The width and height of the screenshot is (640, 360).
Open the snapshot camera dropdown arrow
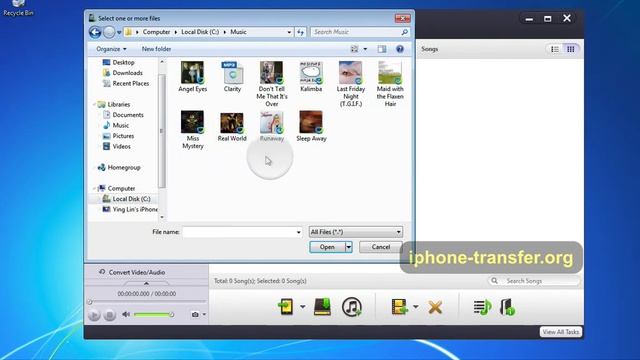pyautogui.click(x=204, y=314)
